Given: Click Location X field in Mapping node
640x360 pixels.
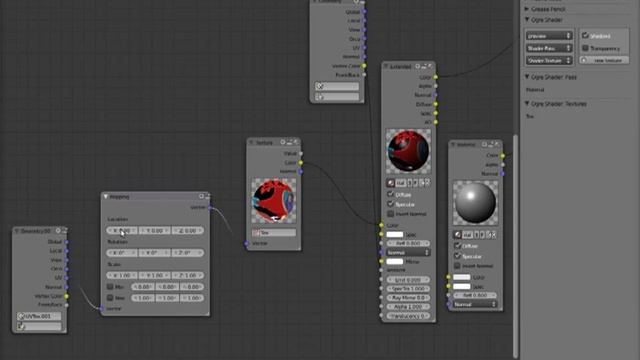Looking at the screenshot, I should [x=122, y=231].
